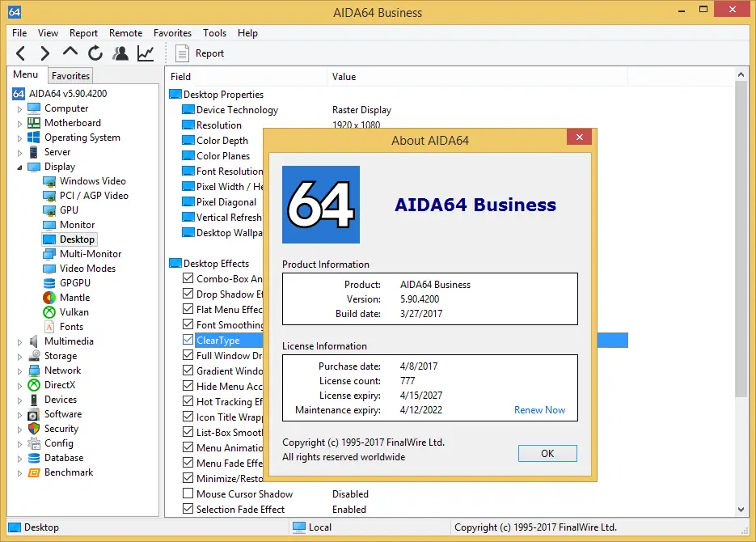756x542 pixels.
Task: Click the Forward navigation arrow
Action: [x=44, y=53]
